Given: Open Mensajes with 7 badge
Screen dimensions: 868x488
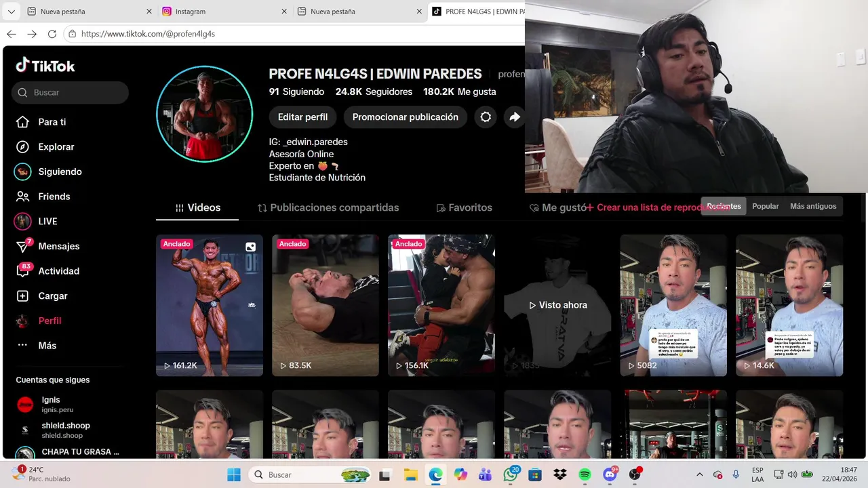Looking at the screenshot, I should (47, 246).
